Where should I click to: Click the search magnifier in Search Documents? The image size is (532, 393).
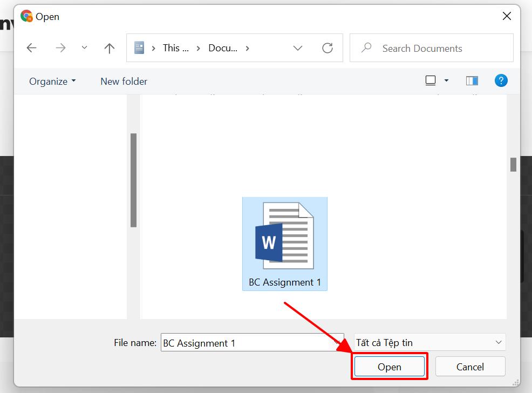click(x=366, y=48)
